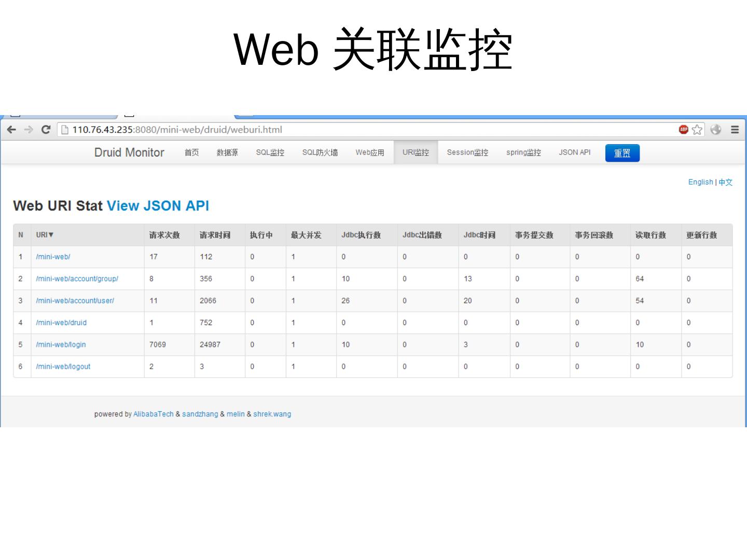The width and height of the screenshot is (747, 560).
Task: Click Jdbc execute count 26
Action: pyautogui.click(x=345, y=301)
